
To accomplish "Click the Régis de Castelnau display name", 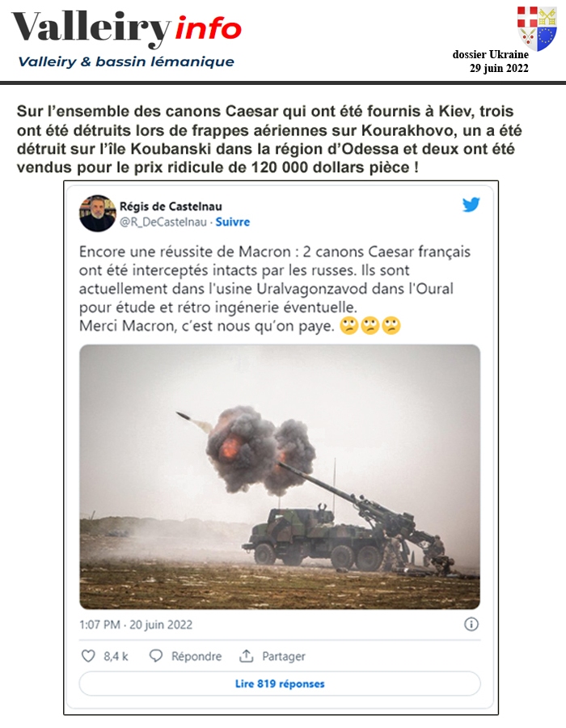I will [171, 206].
